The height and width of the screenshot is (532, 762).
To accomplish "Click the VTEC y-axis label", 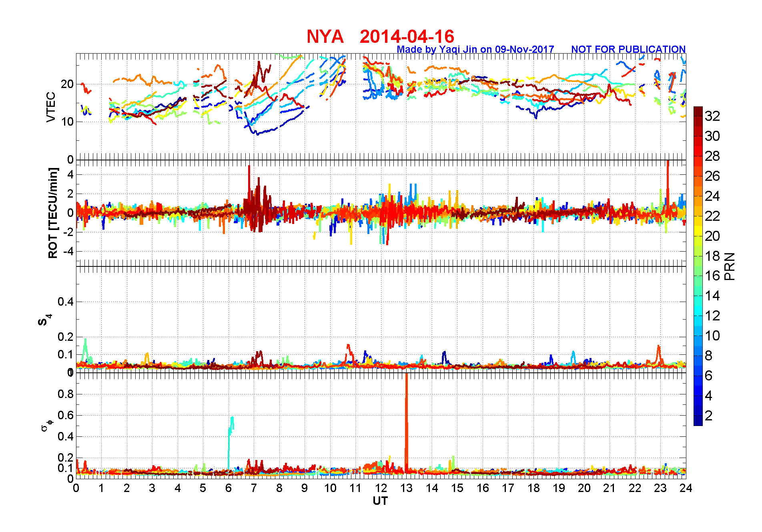I will tap(51, 107).
